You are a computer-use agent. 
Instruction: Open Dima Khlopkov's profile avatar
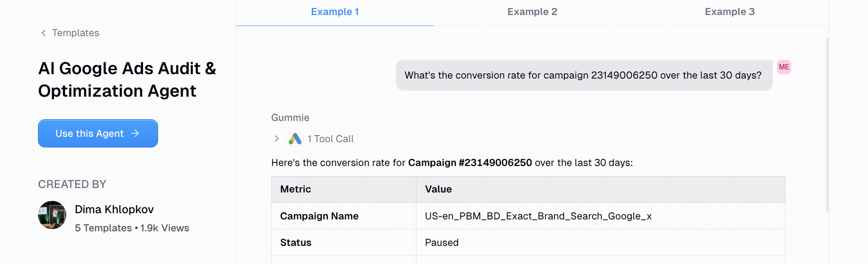tap(52, 215)
